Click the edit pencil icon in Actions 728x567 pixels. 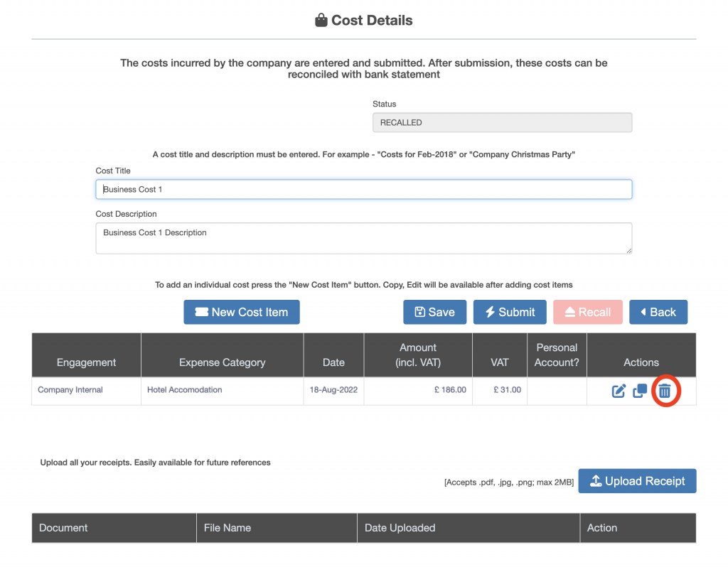619,391
